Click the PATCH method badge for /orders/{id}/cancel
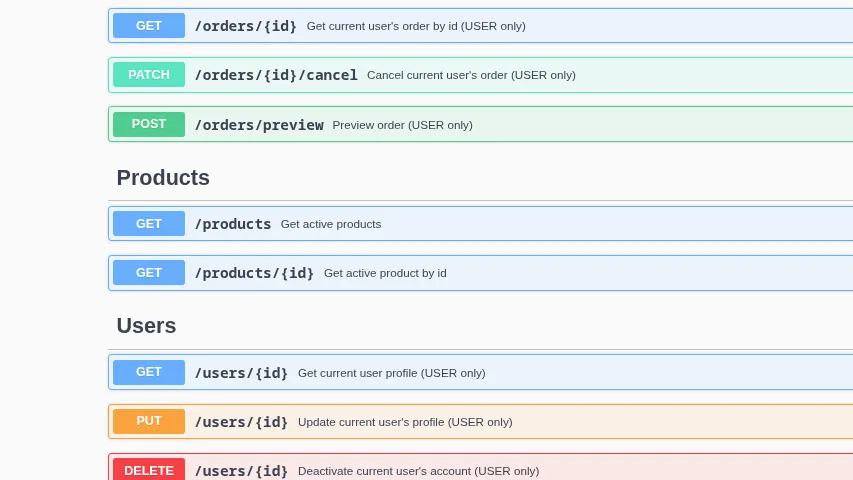This screenshot has width=853, height=480. 149,75
